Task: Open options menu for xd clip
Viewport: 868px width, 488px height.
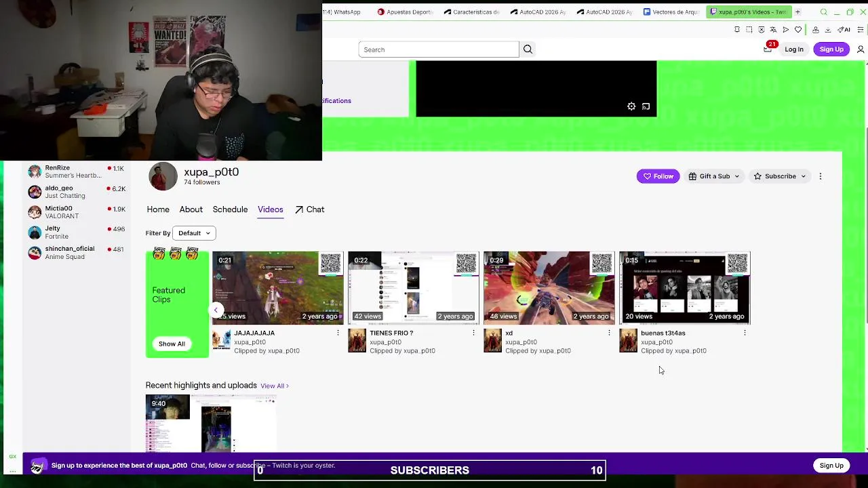Action: (x=609, y=333)
